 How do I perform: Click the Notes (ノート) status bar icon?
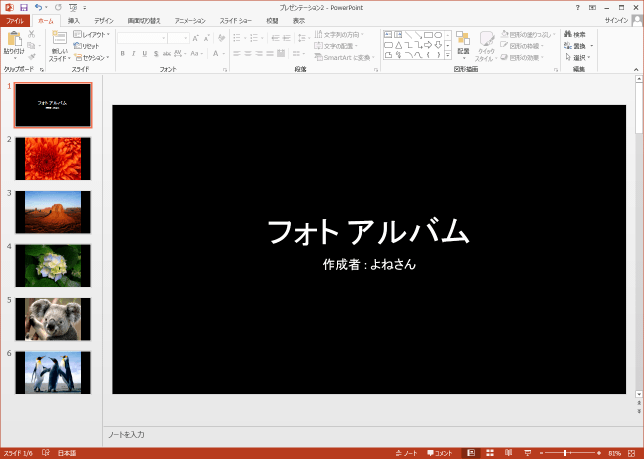pos(406,453)
